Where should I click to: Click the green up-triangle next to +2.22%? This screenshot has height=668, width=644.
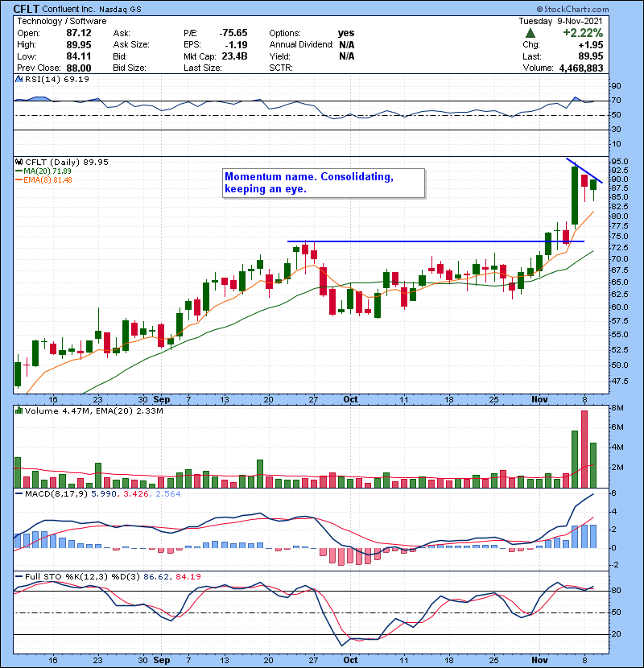tap(530, 33)
